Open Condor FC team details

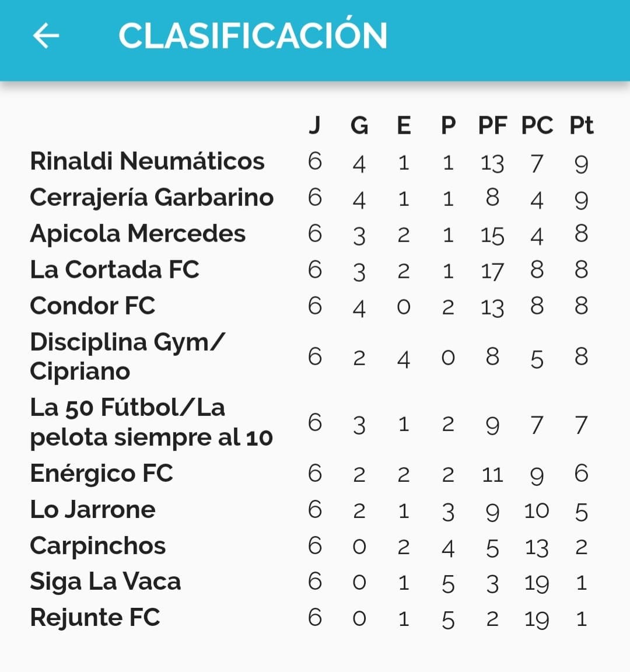click(92, 306)
